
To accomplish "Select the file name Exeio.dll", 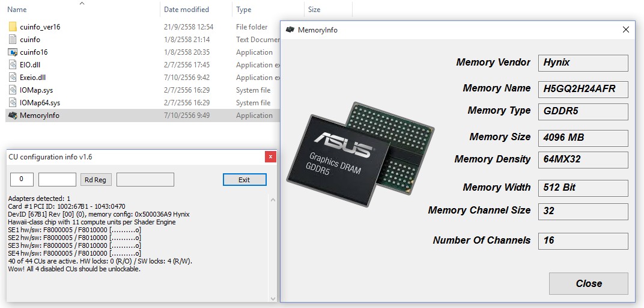I will pyautogui.click(x=33, y=78).
